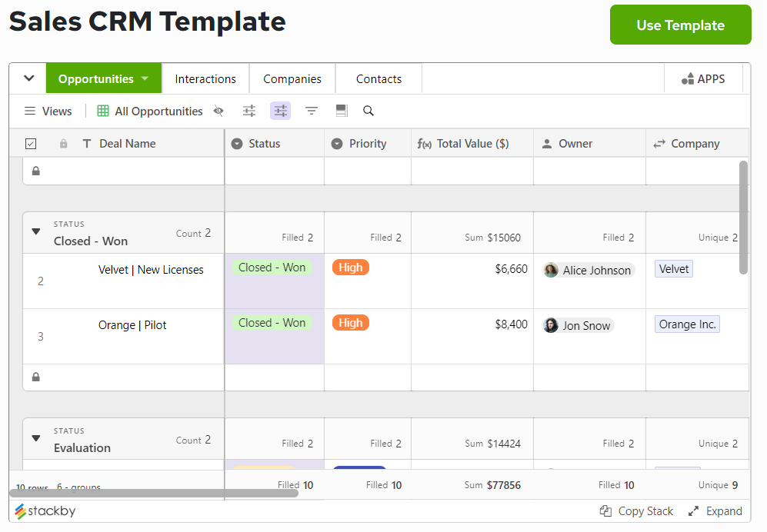Click High priority tag in Orange row
The height and width of the screenshot is (532, 767).
coord(351,323)
